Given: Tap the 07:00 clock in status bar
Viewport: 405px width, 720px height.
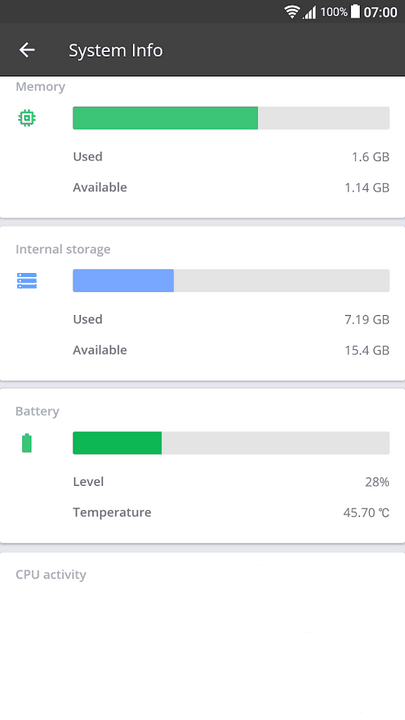Looking at the screenshot, I should click(380, 12).
